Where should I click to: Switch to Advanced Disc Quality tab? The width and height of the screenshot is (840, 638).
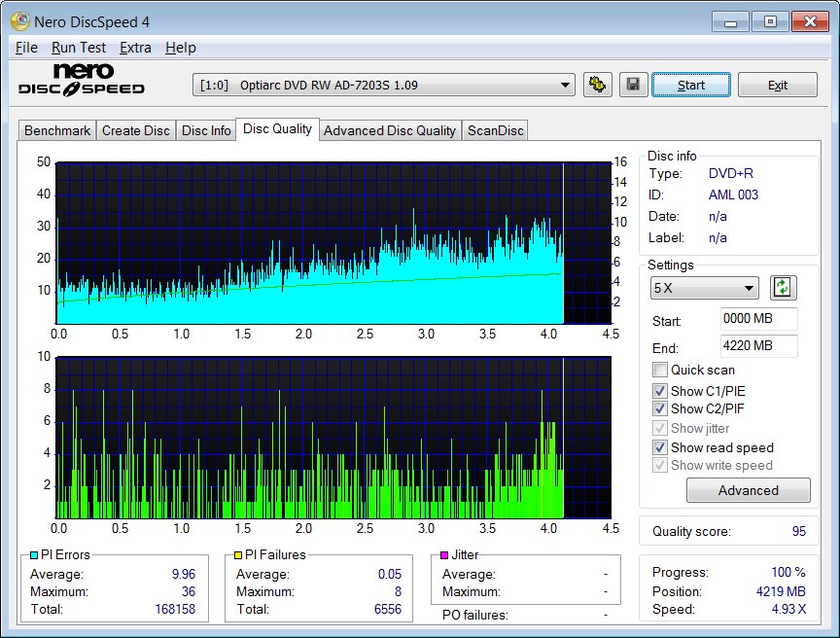pyautogui.click(x=390, y=130)
